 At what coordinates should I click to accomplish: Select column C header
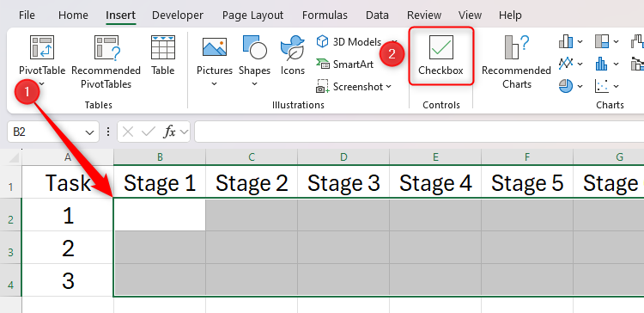252,157
